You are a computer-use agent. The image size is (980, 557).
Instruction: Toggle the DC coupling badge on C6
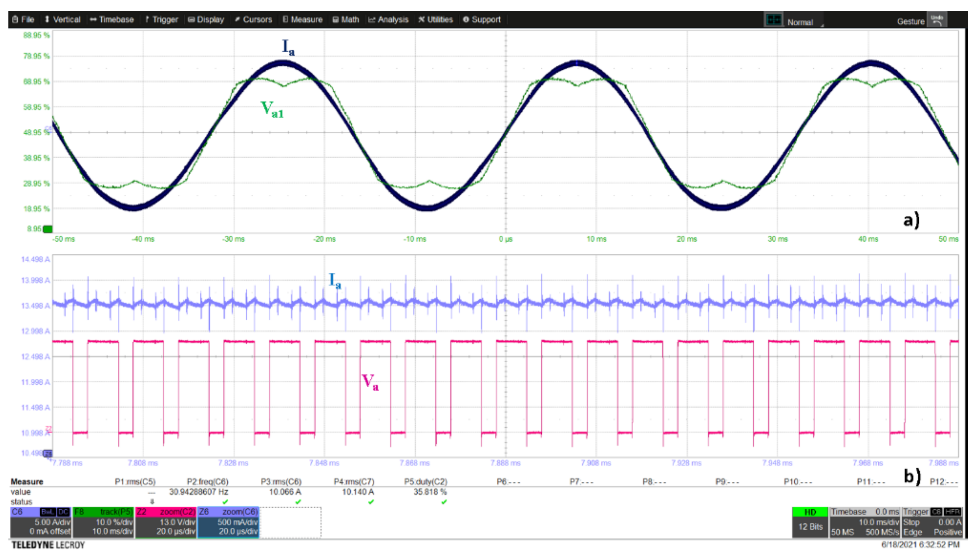(63, 512)
